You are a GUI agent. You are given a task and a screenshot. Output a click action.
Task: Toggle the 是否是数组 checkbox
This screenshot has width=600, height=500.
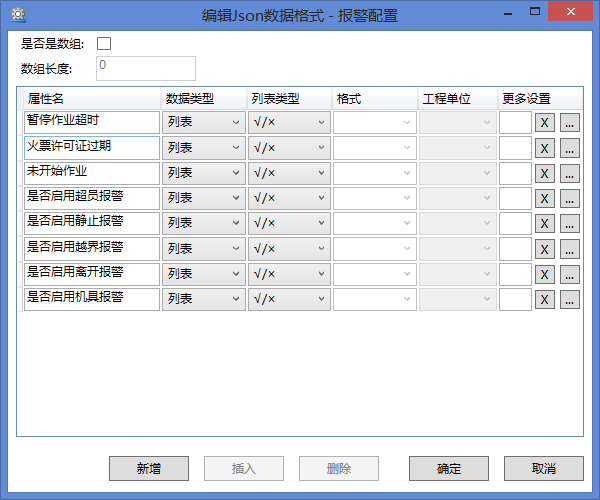tap(104, 43)
